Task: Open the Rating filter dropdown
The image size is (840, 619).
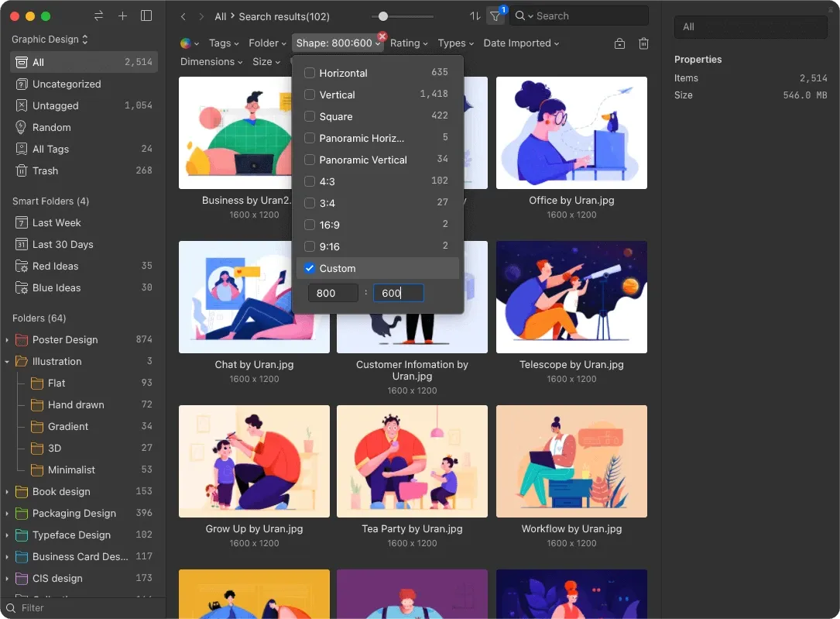Action: pos(409,43)
